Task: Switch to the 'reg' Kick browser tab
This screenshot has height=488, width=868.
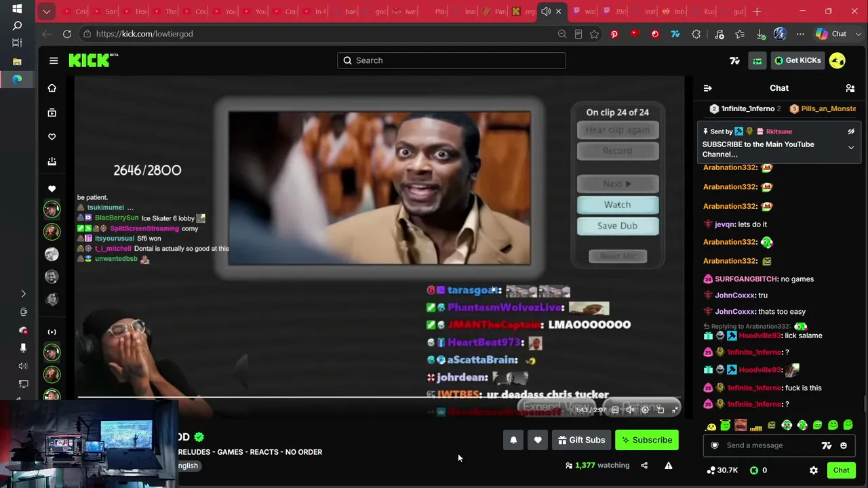Action: pyautogui.click(x=523, y=12)
